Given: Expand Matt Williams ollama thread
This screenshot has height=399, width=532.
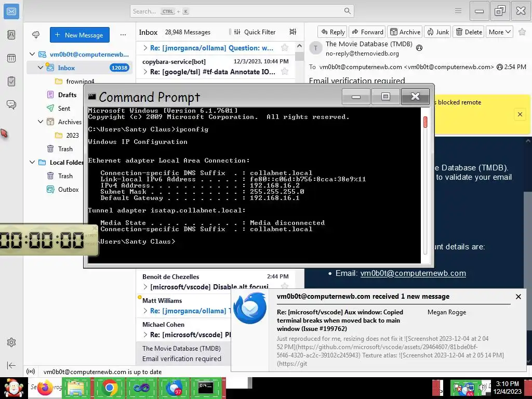Looking at the screenshot, I should pos(145,311).
